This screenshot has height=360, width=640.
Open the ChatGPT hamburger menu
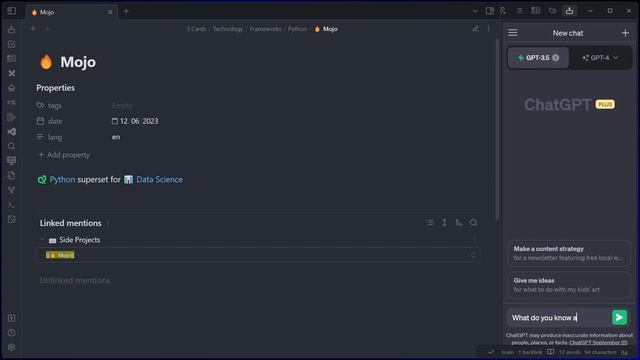pyautogui.click(x=513, y=33)
